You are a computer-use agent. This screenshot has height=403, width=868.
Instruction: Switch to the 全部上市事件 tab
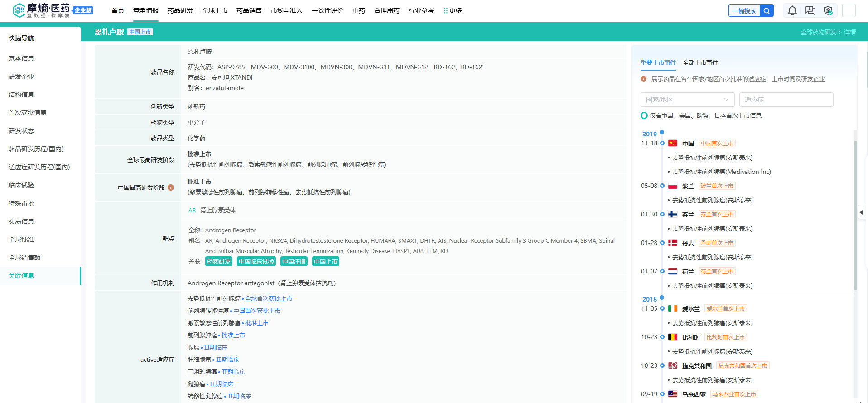click(700, 62)
